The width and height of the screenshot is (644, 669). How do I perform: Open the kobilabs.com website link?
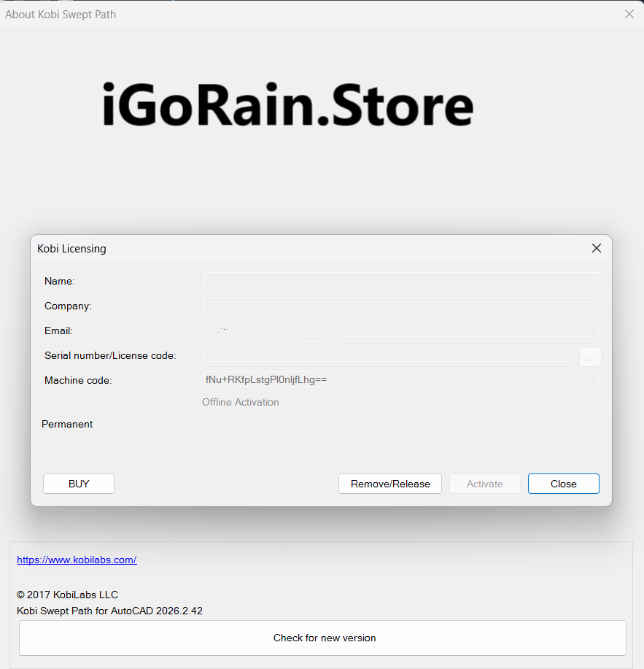77,560
